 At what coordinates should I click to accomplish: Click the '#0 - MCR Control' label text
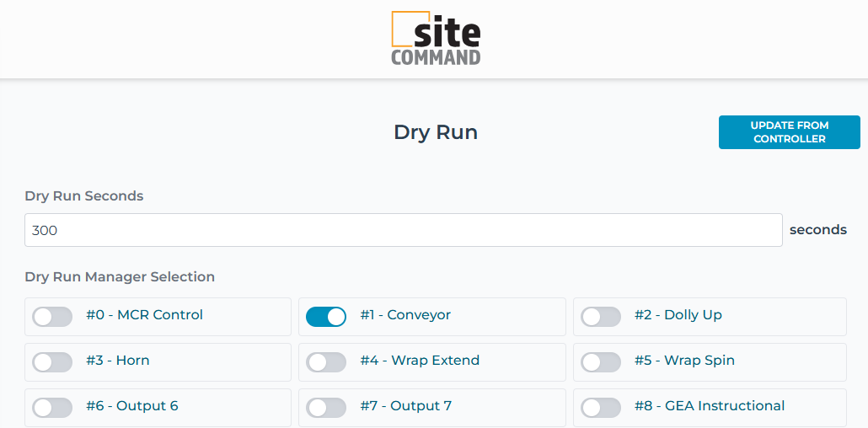point(144,315)
